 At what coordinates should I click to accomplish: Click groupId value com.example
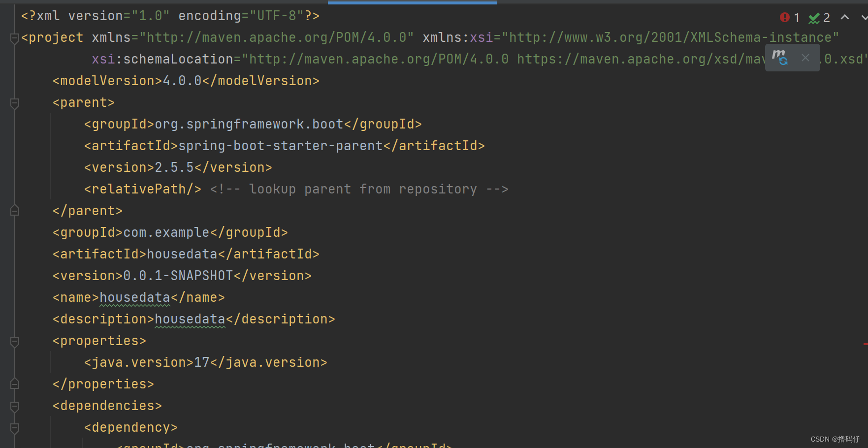pos(166,232)
